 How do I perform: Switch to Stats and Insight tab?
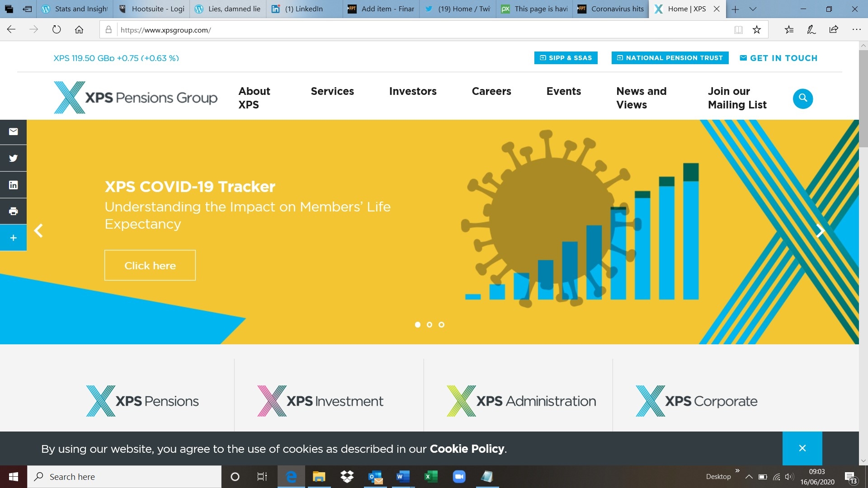[75, 9]
